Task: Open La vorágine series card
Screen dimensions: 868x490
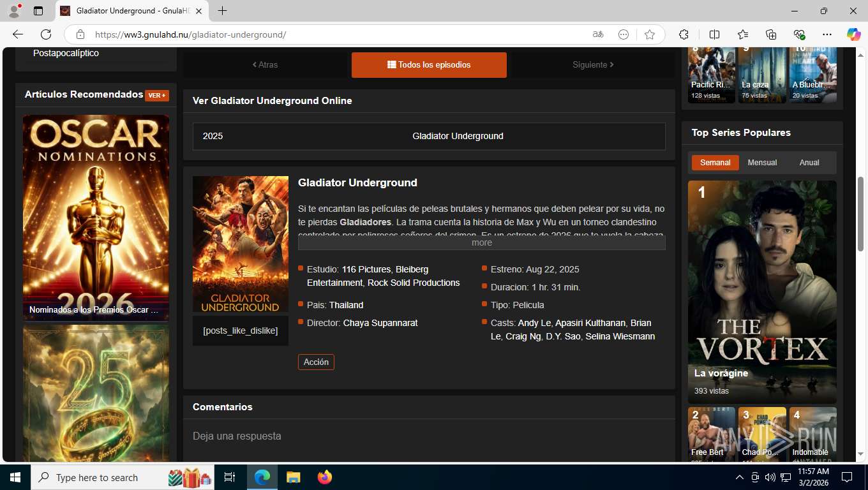Action: click(x=762, y=292)
